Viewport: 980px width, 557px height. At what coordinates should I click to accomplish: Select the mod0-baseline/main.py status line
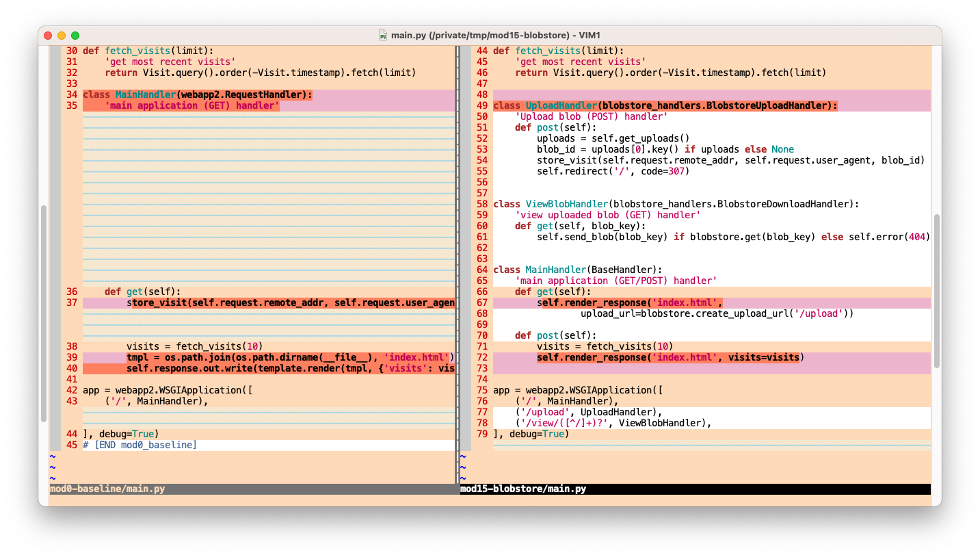107,489
